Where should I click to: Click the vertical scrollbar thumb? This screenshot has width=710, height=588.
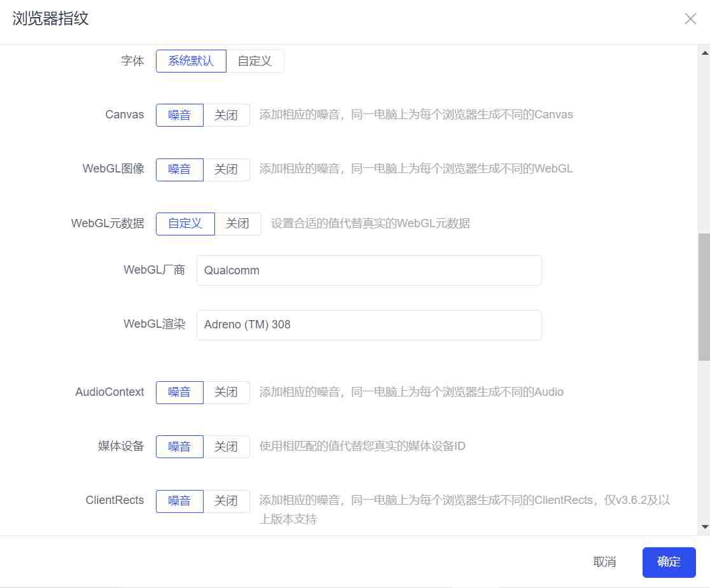[704, 297]
